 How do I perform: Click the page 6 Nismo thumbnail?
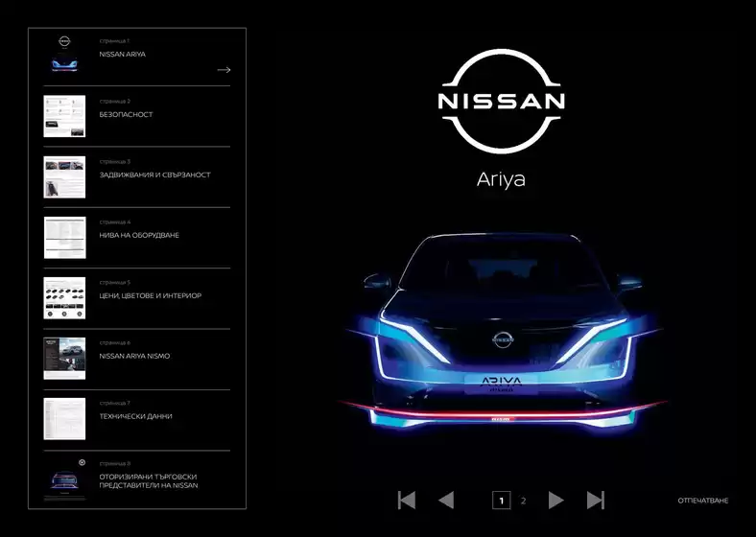click(x=64, y=359)
